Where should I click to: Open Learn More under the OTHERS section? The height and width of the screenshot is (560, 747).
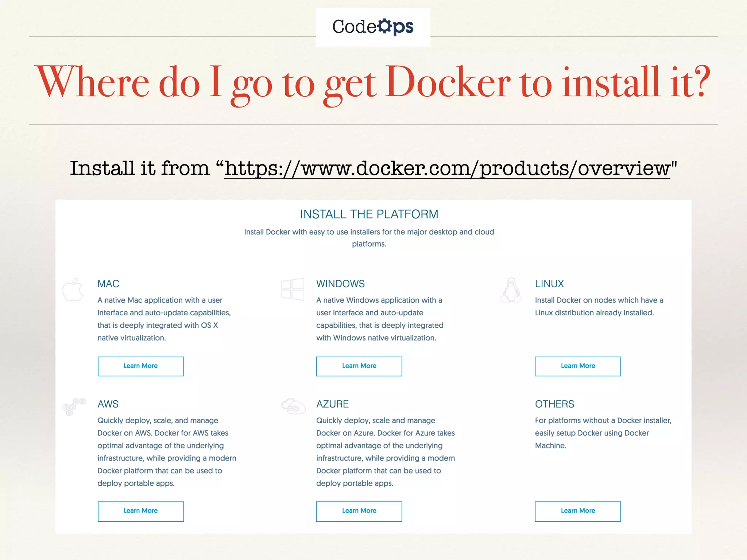pyautogui.click(x=578, y=511)
